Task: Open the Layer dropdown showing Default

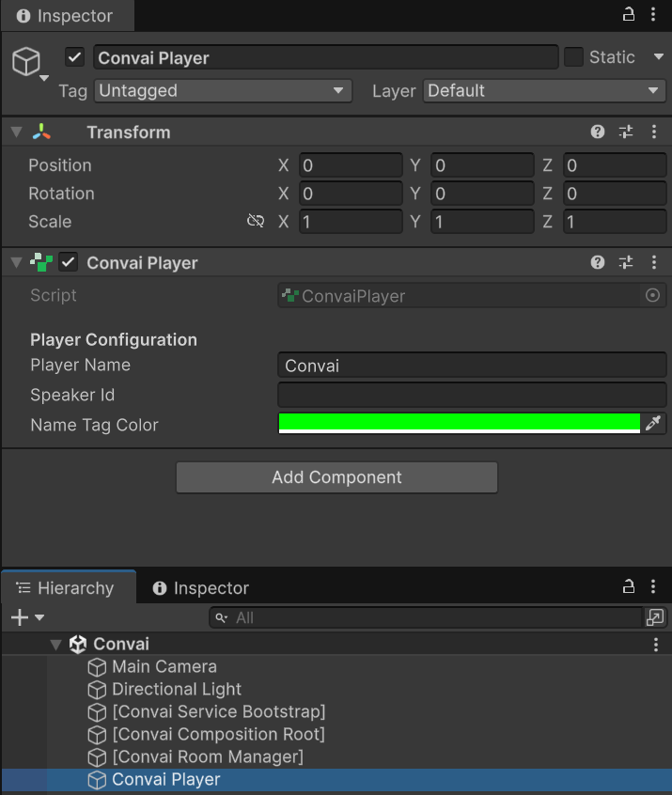Action: tap(544, 91)
